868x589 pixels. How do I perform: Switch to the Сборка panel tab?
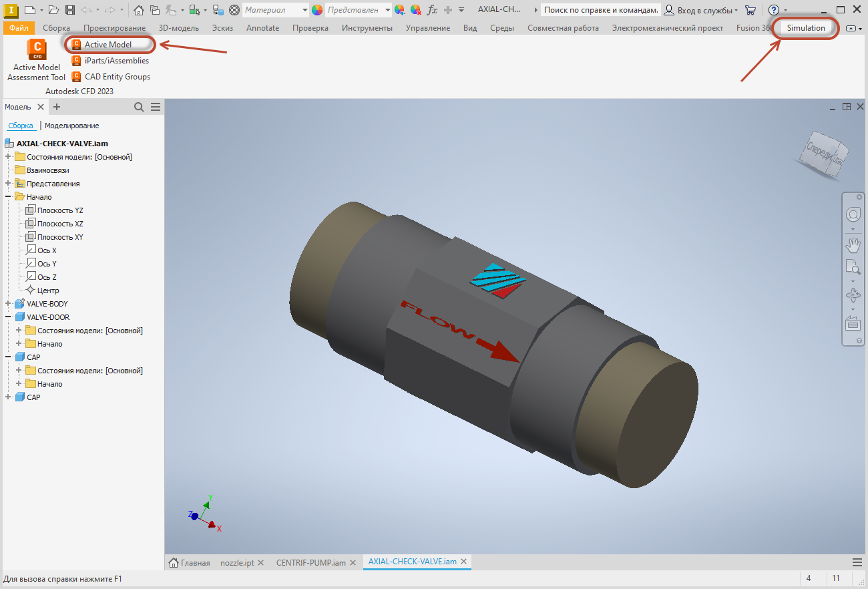point(21,125)
